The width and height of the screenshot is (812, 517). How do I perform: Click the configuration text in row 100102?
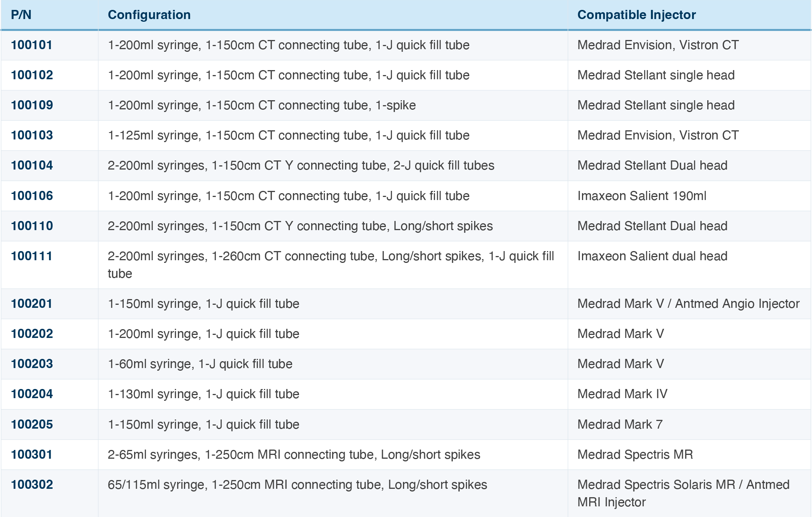289,75
